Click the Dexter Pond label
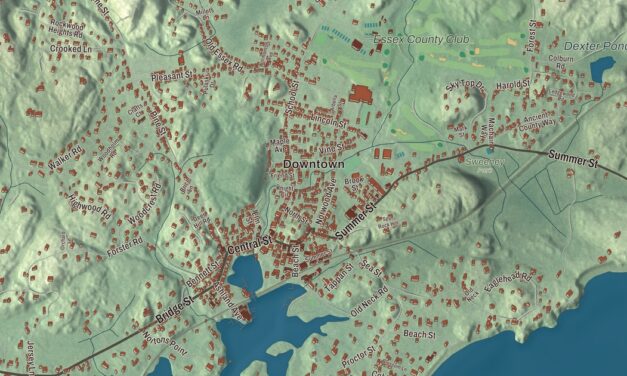 tap(595, 46)
